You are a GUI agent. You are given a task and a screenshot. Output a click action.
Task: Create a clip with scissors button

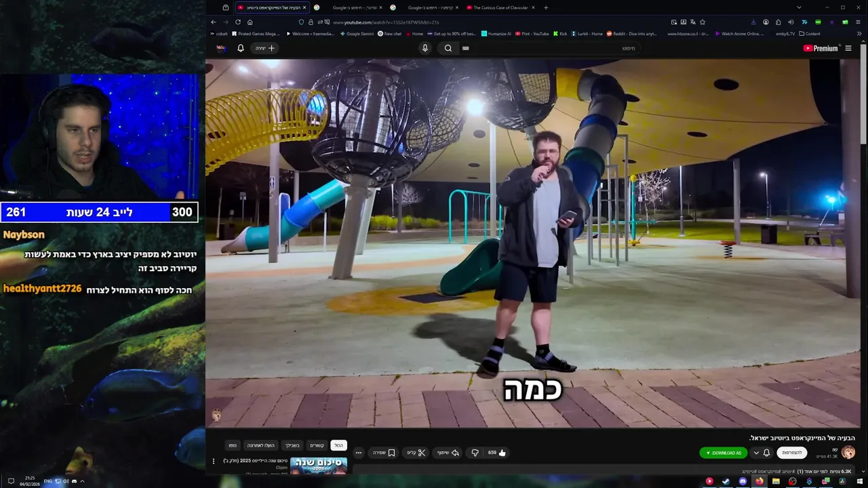point(416,453)
